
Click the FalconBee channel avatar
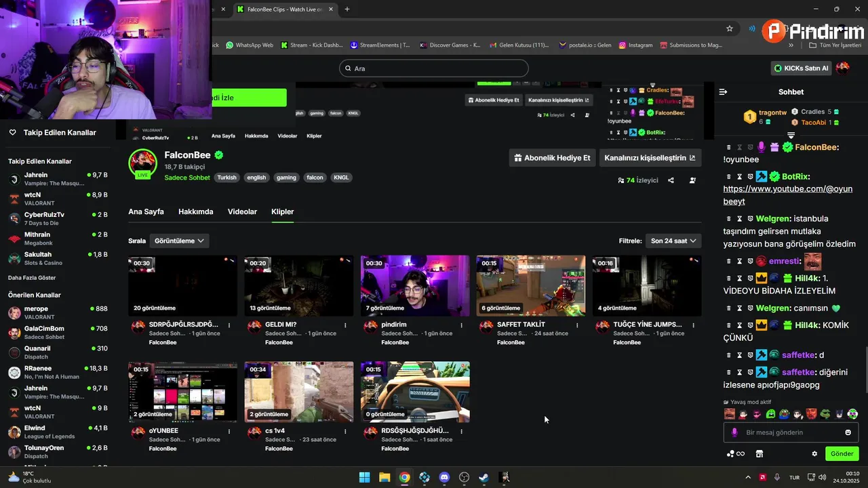(142, 163)
